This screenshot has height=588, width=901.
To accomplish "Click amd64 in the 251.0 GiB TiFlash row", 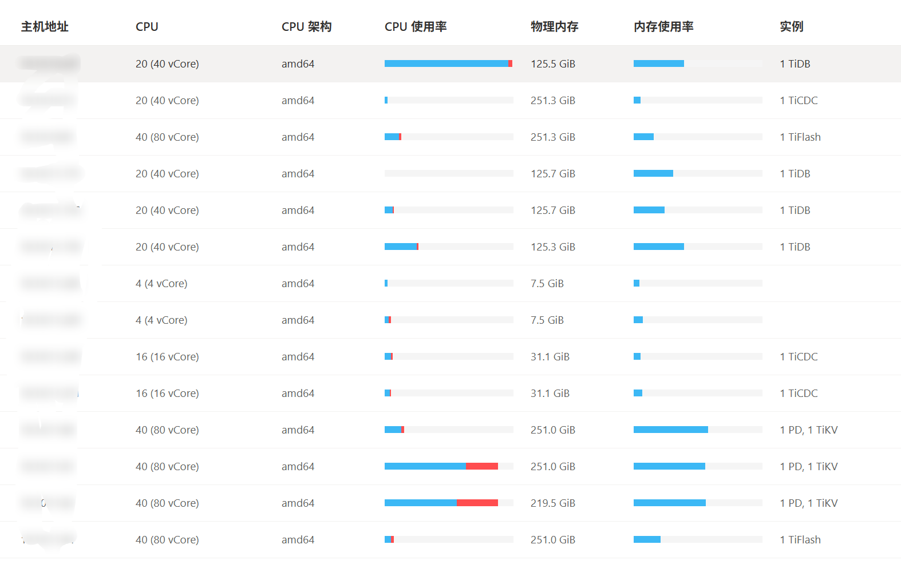I will (x=298, y=540).
